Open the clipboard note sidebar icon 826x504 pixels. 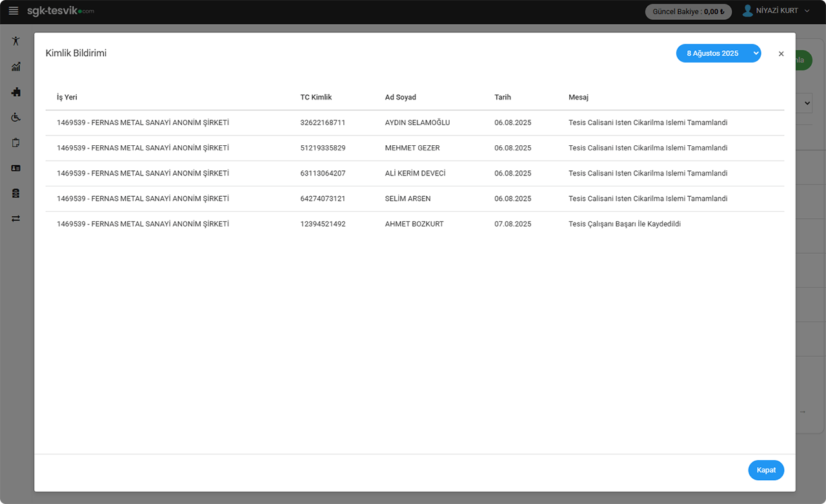pyautogui.click(x=16, y=143)
